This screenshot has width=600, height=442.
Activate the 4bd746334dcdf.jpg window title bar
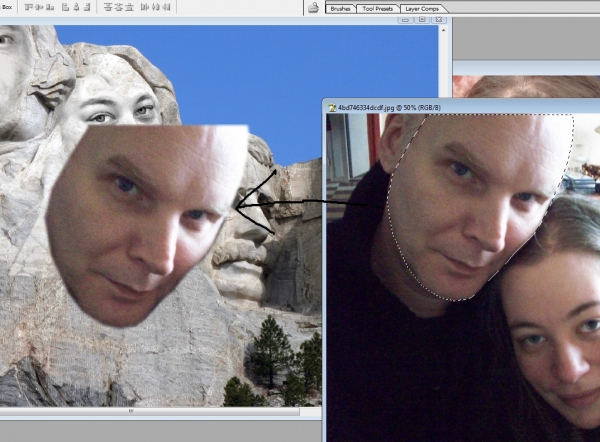[x=461, y=108]
